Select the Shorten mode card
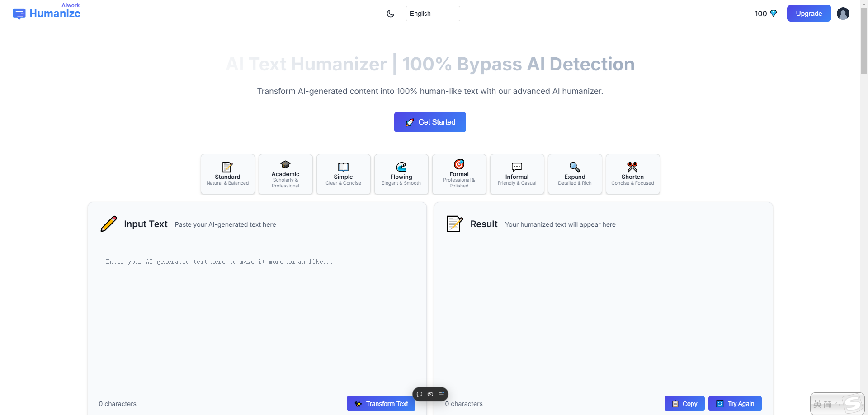868x415 pixels. [633, 174]
